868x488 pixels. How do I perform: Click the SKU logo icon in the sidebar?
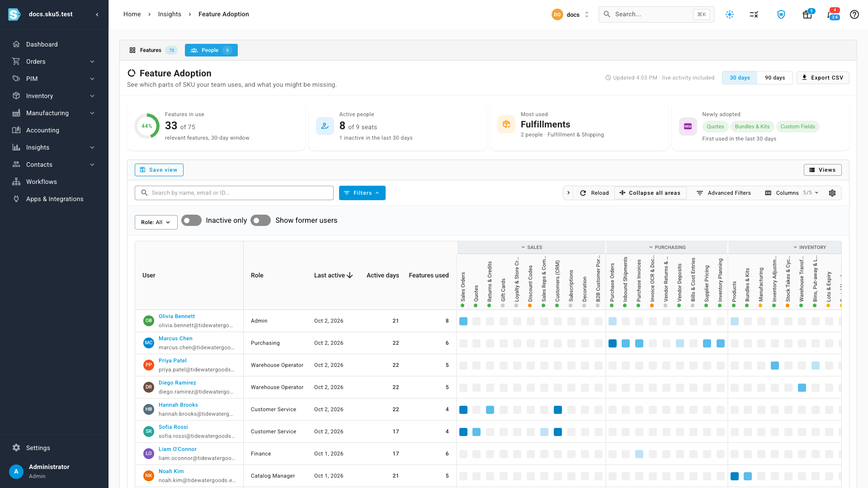click(x=14, y=14)
